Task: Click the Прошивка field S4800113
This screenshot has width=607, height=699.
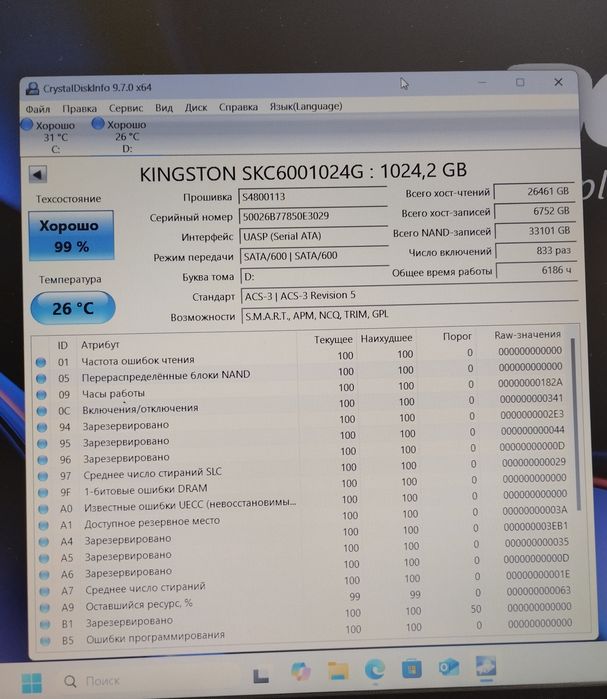Action: pyautogui.click(x=313, y=196)
